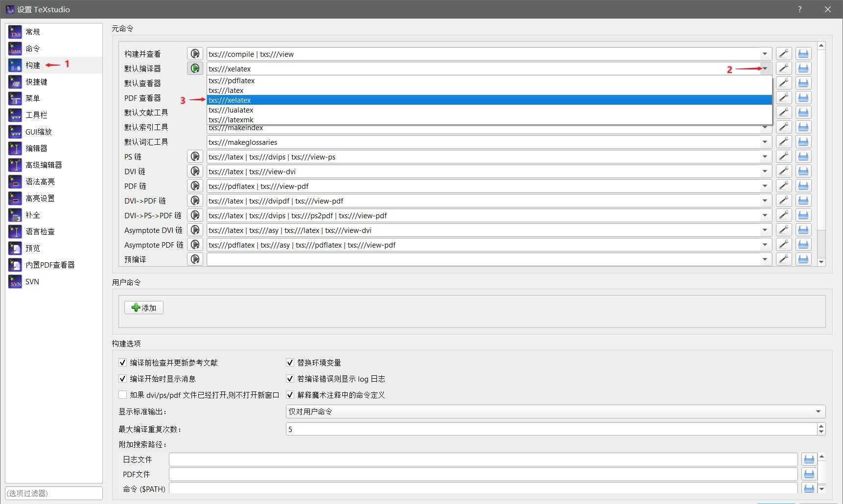Expand the PS 链 dropdown arrow
Viewport: 843px width, 504px height.
(x=765, y=157)
